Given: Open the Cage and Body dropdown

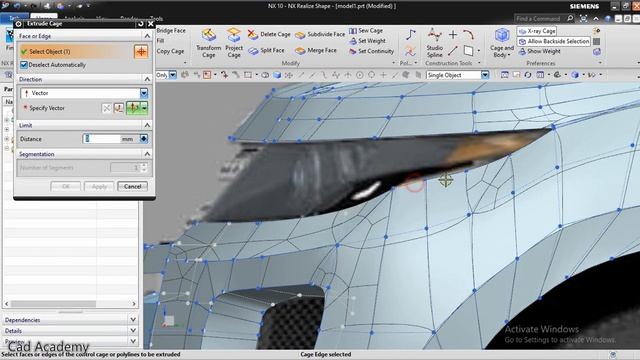Looking at the screenshot, I should click(x=502, y=43).
